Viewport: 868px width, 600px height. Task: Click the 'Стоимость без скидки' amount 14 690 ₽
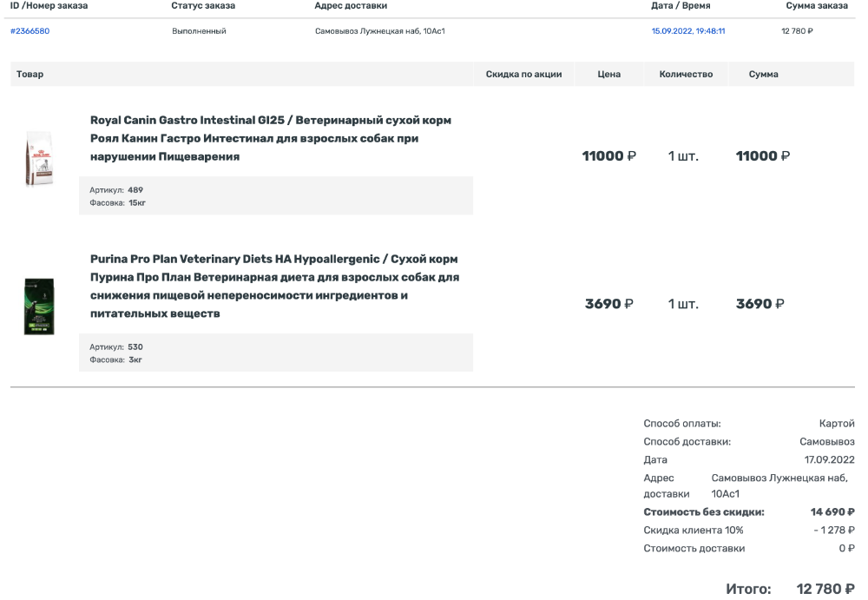coord(832,512)
